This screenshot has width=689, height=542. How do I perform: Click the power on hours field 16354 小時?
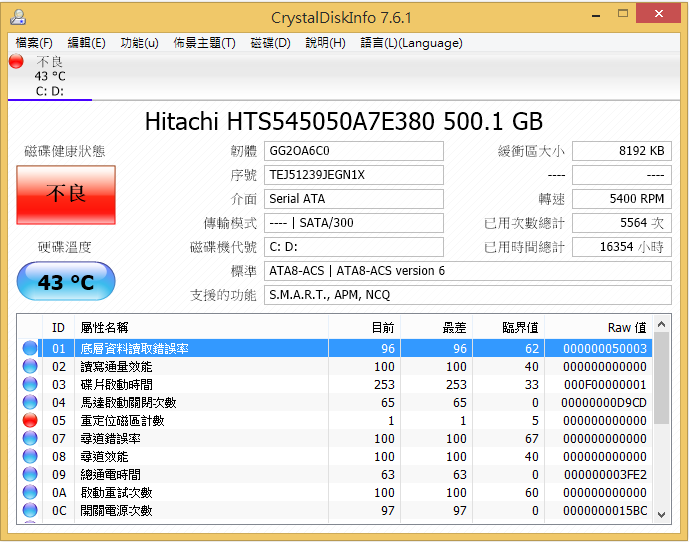click(622, 247)
